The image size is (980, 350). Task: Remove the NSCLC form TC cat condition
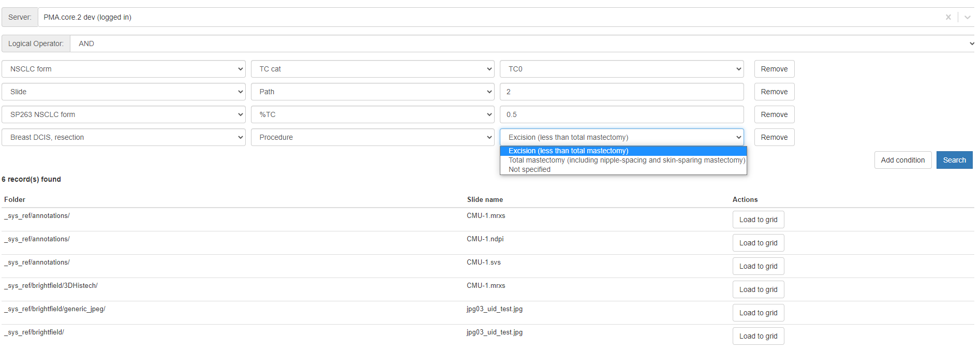[x=774, y=69]
